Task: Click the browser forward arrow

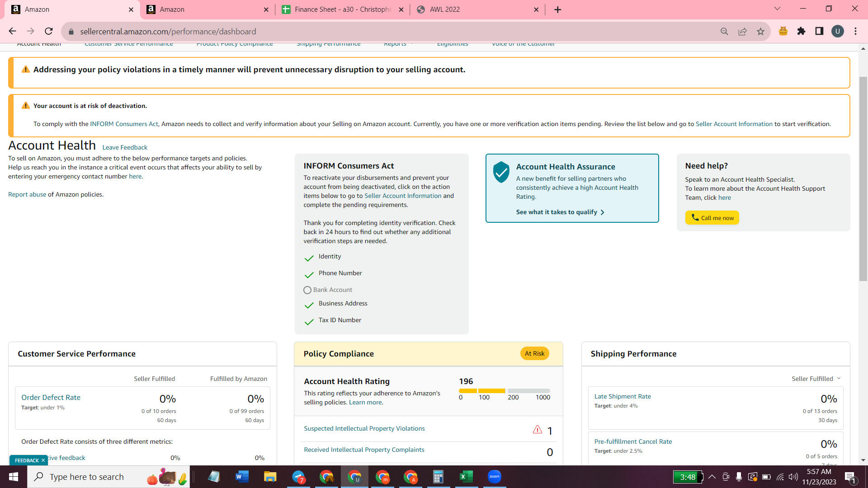Action: click(30, 31)
